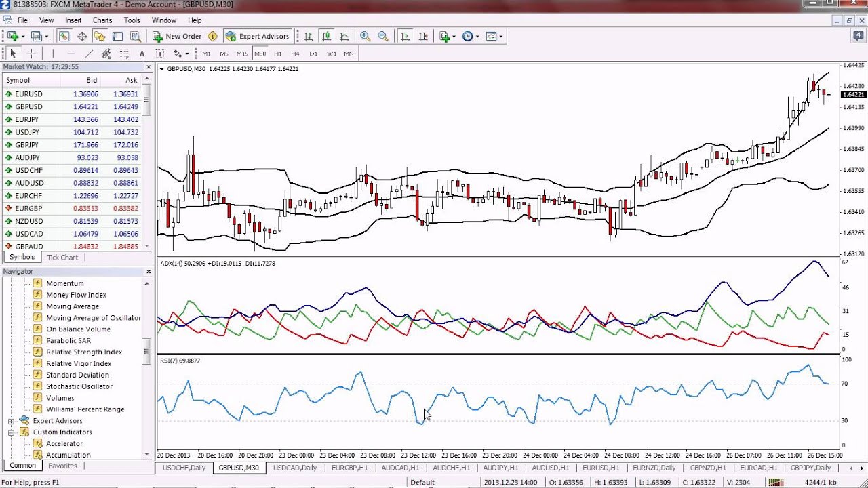Open the USDCHF,Daily chart tab
Screen dimensions: 868x488
[184, 468]
